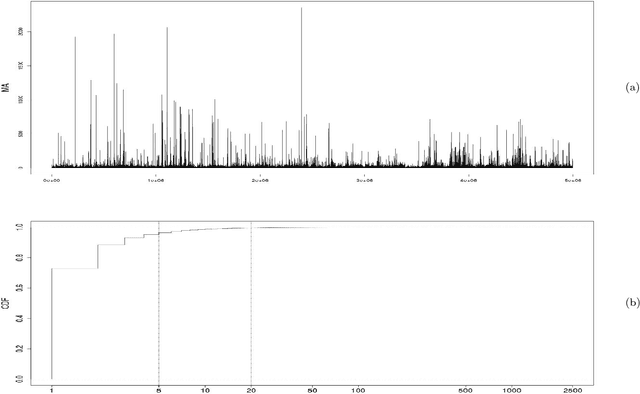This screenshot has height=394, width=640.
Task: Click the 3e+06 x-axis tick label
Action: click(x=364, y=180)
